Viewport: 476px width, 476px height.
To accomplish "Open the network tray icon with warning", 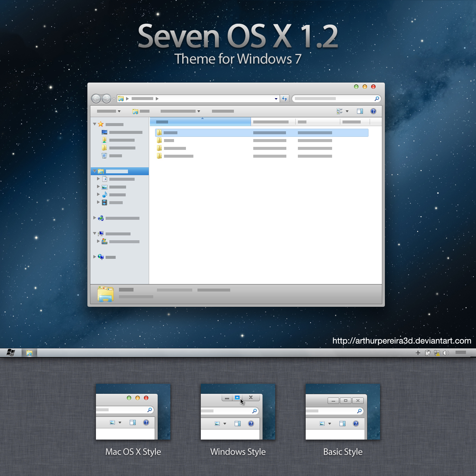I will pos(437,353).
